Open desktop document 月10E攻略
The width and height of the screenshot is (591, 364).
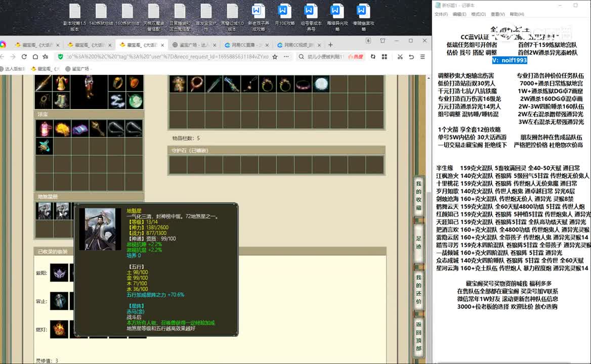pyautogui.click(x=284, y=15)
